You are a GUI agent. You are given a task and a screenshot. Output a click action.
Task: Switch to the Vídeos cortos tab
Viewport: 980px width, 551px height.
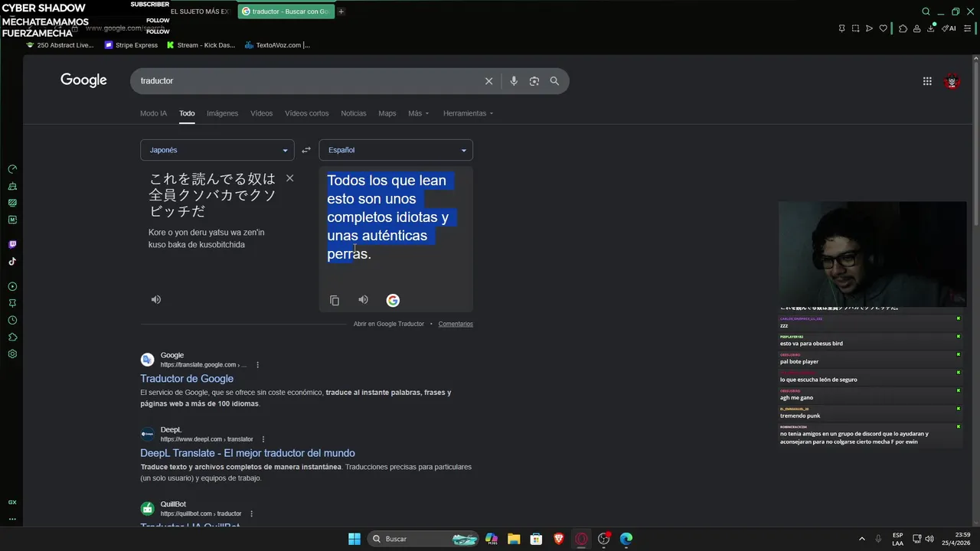pyautogui.click(x=306, y=113)
